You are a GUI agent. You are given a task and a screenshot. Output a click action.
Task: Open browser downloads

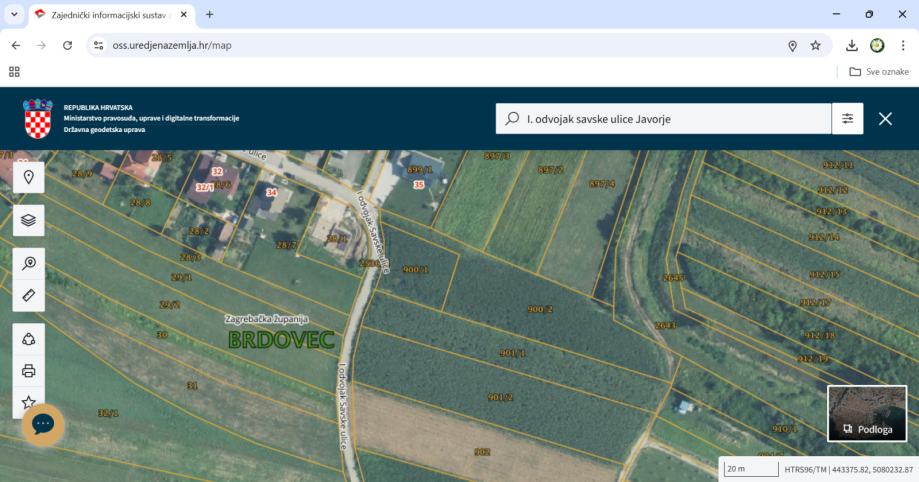tap(852, 45)
